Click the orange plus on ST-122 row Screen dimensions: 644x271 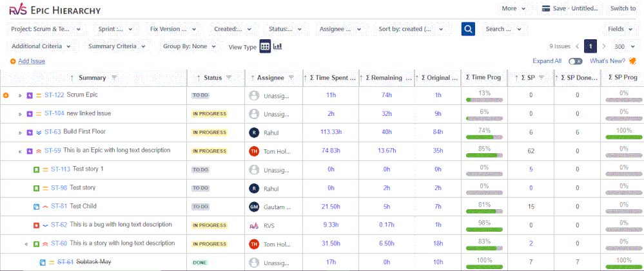6,95
